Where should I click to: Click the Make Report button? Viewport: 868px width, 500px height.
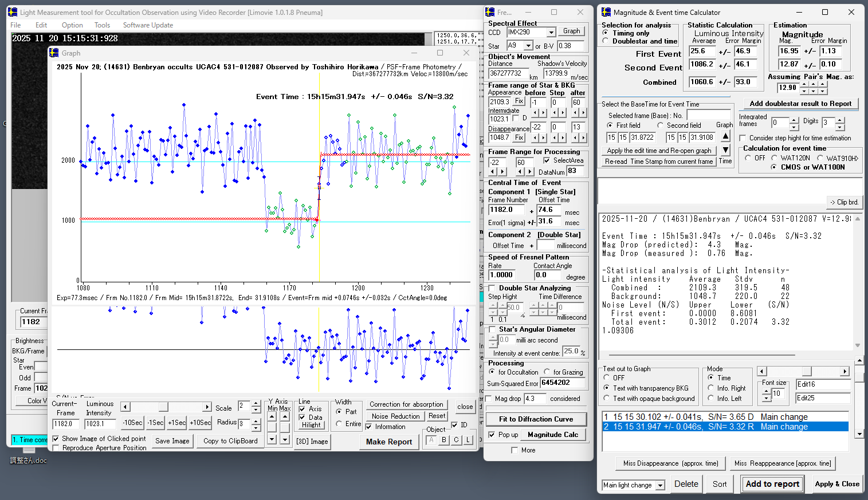point(389,442)
